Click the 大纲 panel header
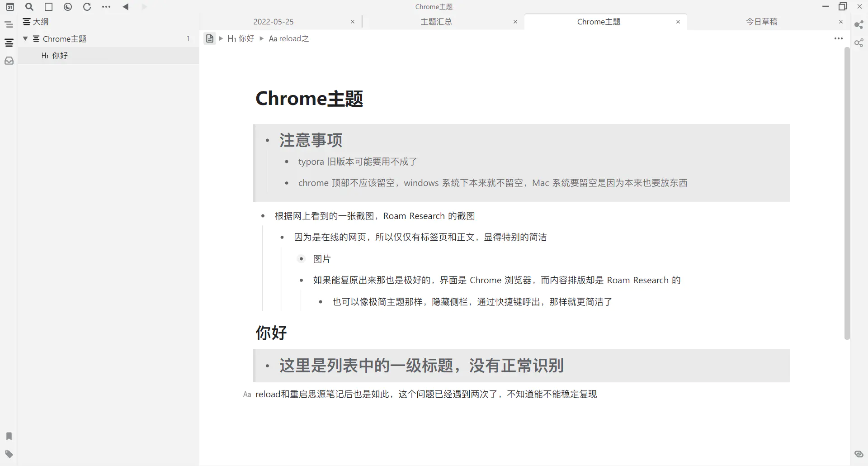Image resolution: width=868 pixels, height=466 pixels. point(36,22)
